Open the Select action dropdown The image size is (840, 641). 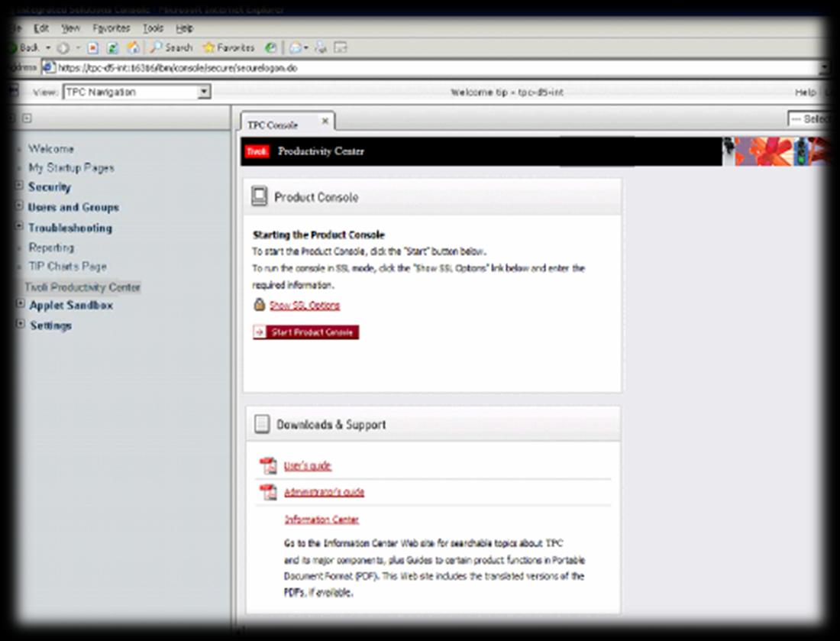[808, 118]
